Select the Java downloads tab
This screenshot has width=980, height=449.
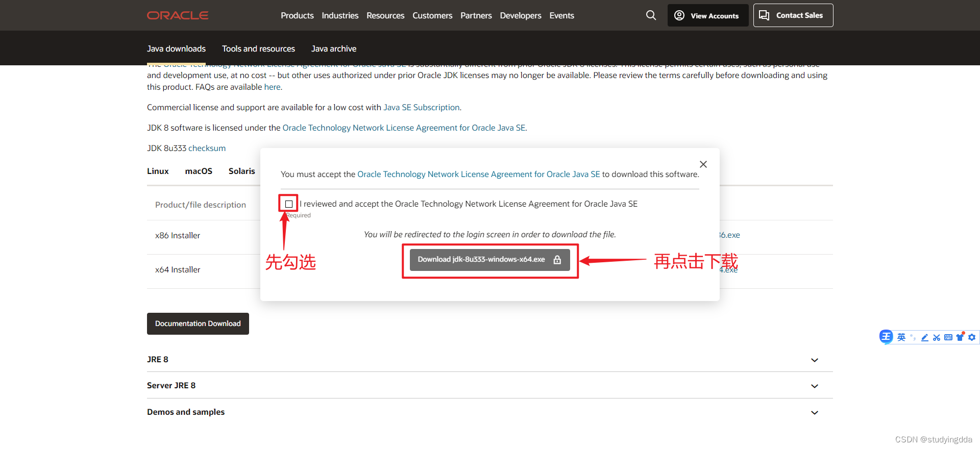176,48
